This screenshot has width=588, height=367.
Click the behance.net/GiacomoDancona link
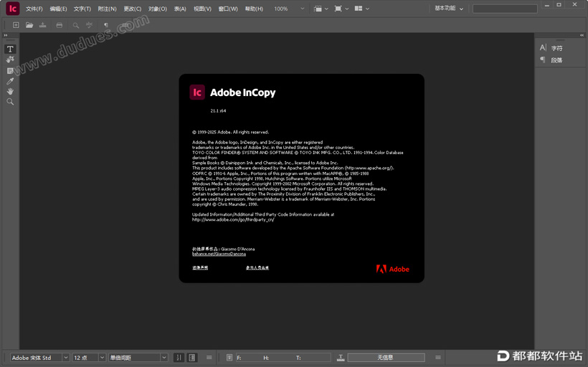click(219, 254)
